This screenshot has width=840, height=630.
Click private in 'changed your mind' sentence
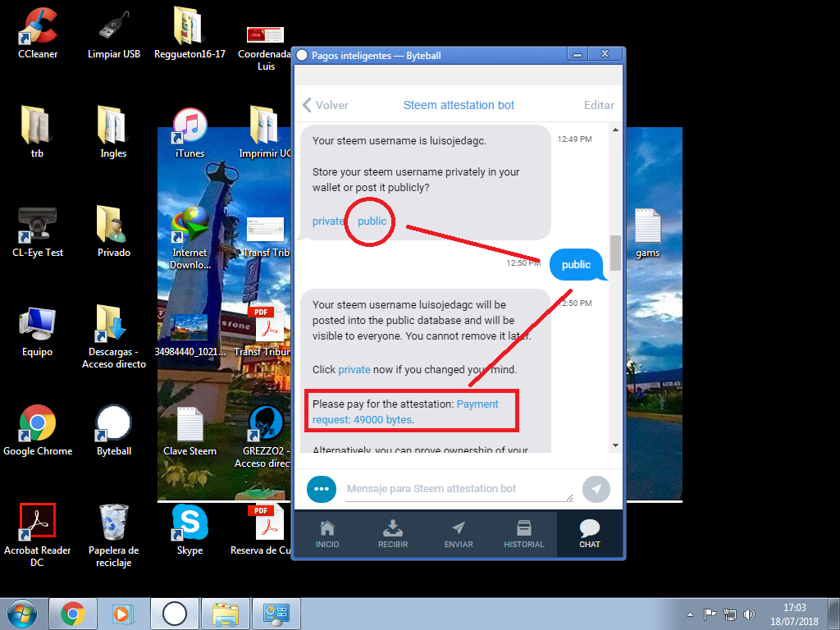354,370
